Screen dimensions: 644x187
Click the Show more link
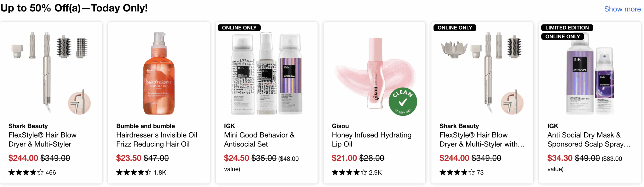point(622,9)
